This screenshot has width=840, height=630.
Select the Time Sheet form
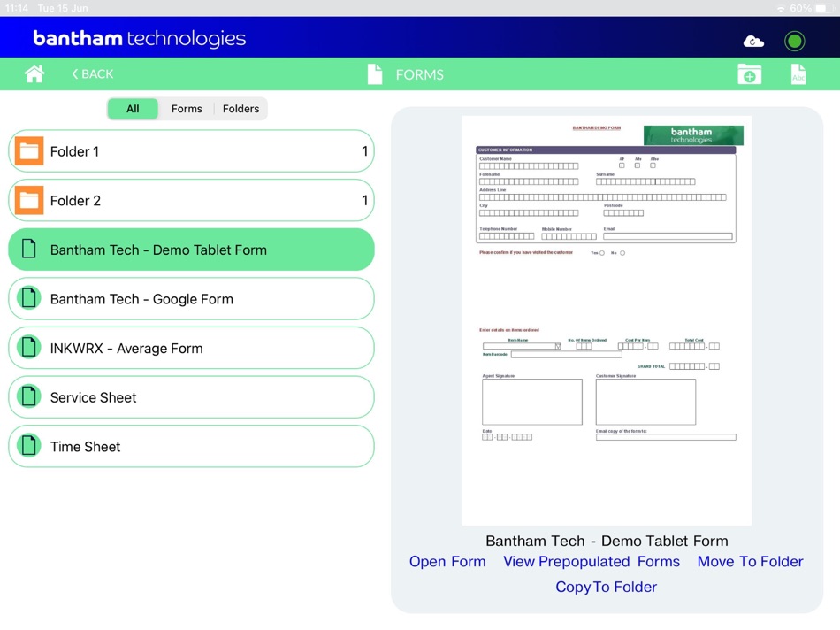pyautogui.click(x=191, y=446)
